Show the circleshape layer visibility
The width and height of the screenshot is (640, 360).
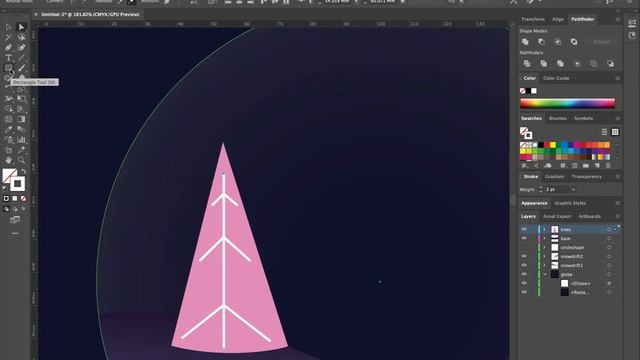click(x=524, y=247)
